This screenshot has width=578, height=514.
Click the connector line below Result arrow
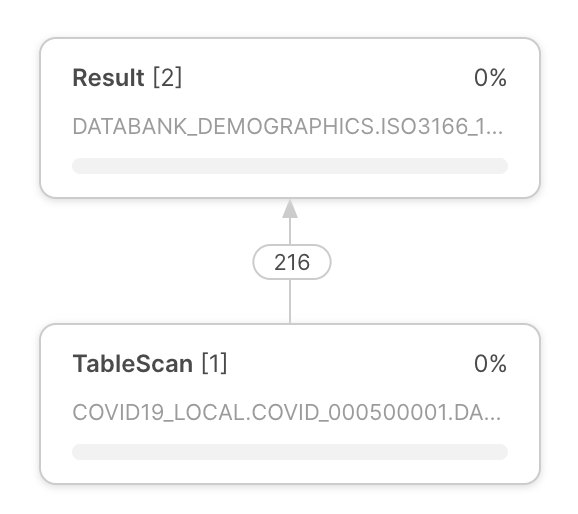pos(290,231)
